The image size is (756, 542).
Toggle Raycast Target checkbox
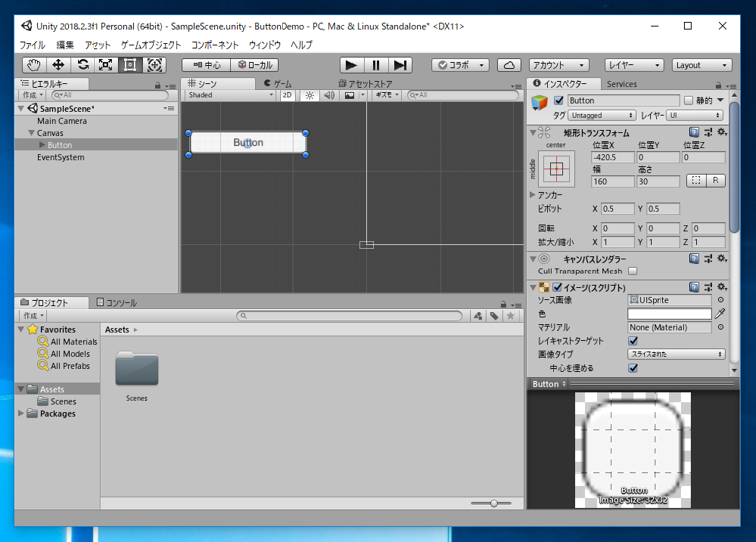pos(633,341)
